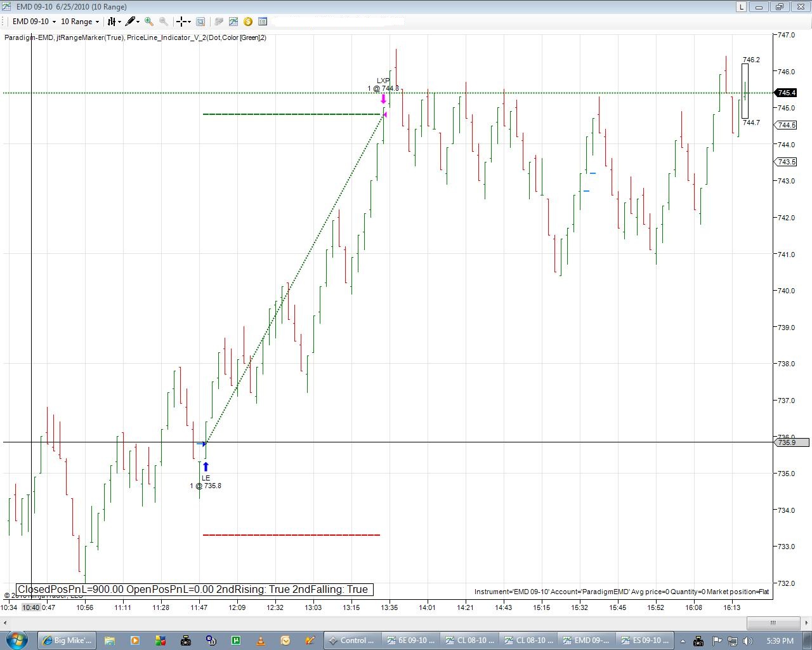The height and width of the screenshot is (650, 812).
Task: Click the magenta LXP exit arrow marker
Action: (384, 99)
